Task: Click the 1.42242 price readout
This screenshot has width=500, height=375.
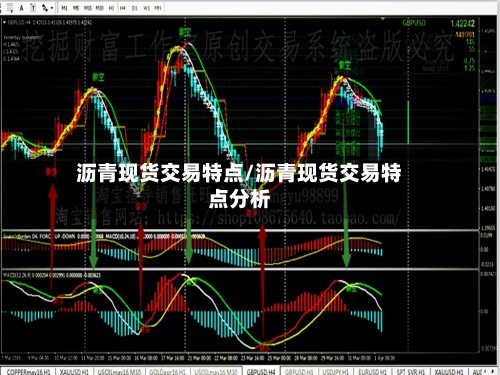Action: [x=462, y=23]
